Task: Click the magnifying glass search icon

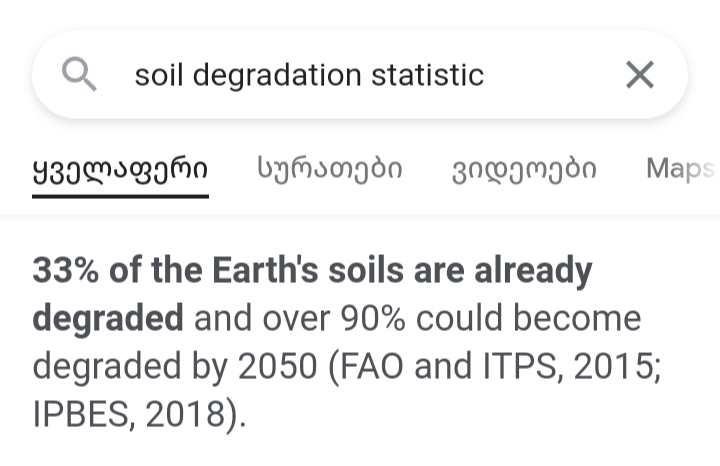Action: tap(79, 74)
